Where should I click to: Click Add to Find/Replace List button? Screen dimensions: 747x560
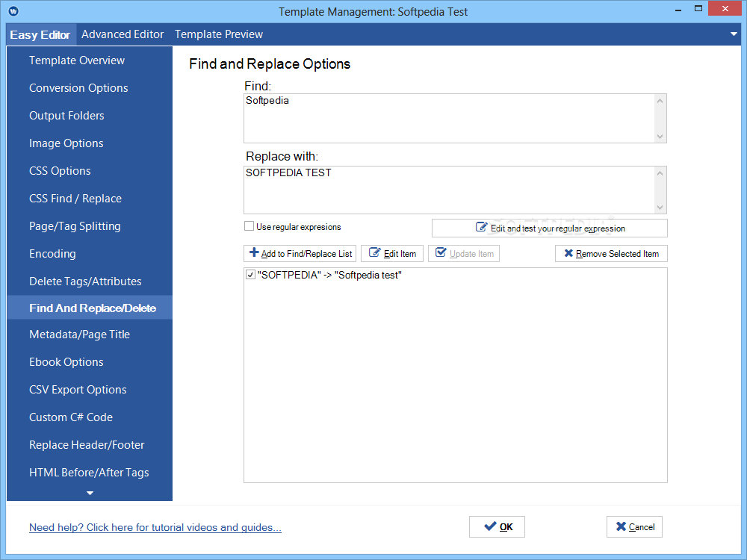pos(300,253)
